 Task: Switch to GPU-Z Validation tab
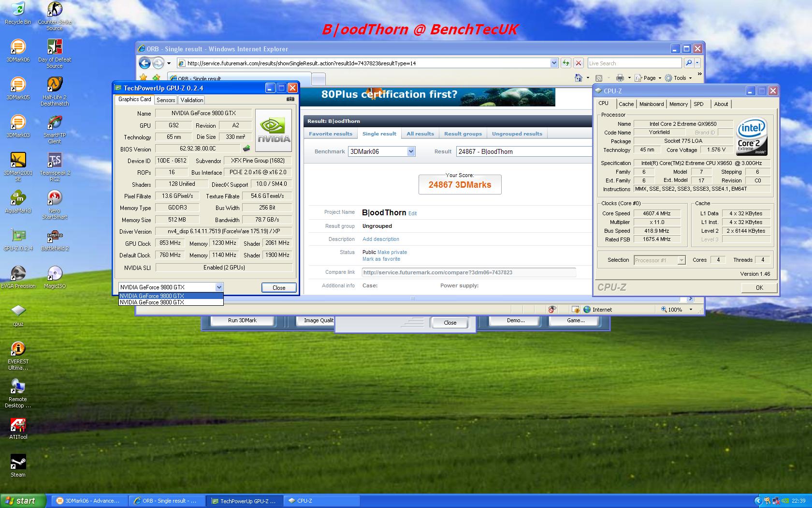pos(192,100)
